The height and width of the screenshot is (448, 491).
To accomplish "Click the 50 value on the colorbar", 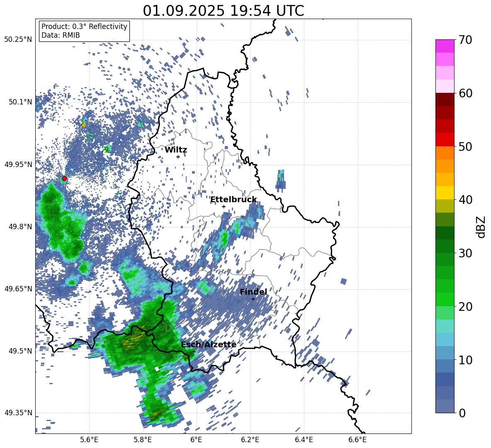I will coord(465,147).
